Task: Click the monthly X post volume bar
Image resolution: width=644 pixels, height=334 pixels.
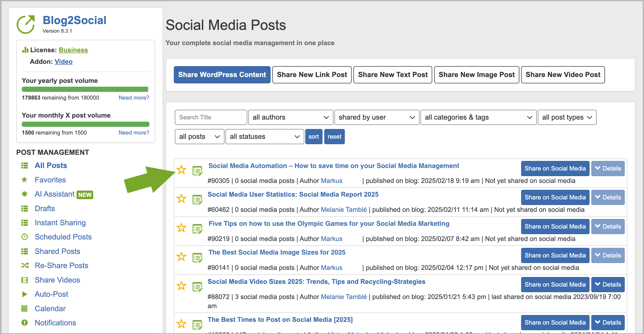Action: [86, 124]
